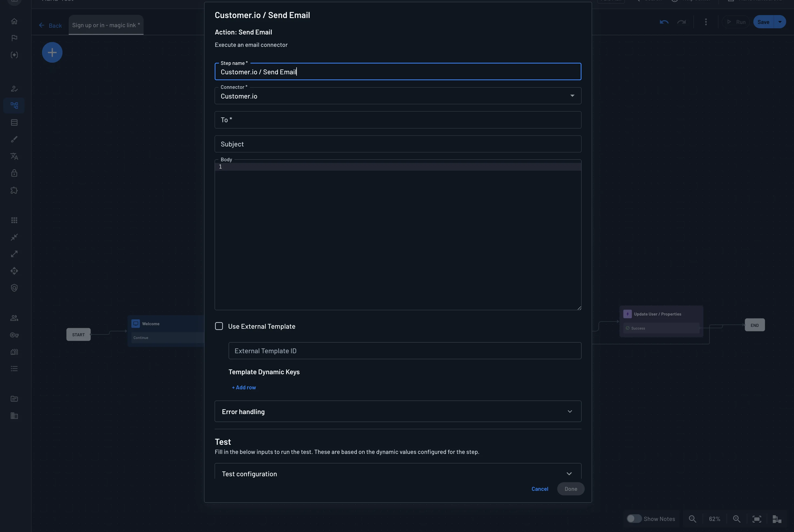Click the External Template ID field
The image size is (794, 532).
405,351
